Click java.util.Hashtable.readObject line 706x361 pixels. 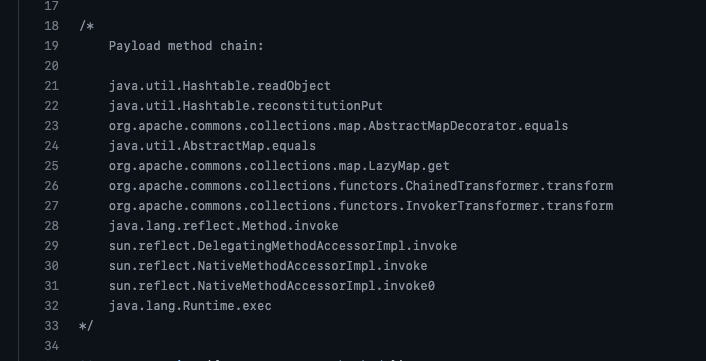click(x=220, y=86)
